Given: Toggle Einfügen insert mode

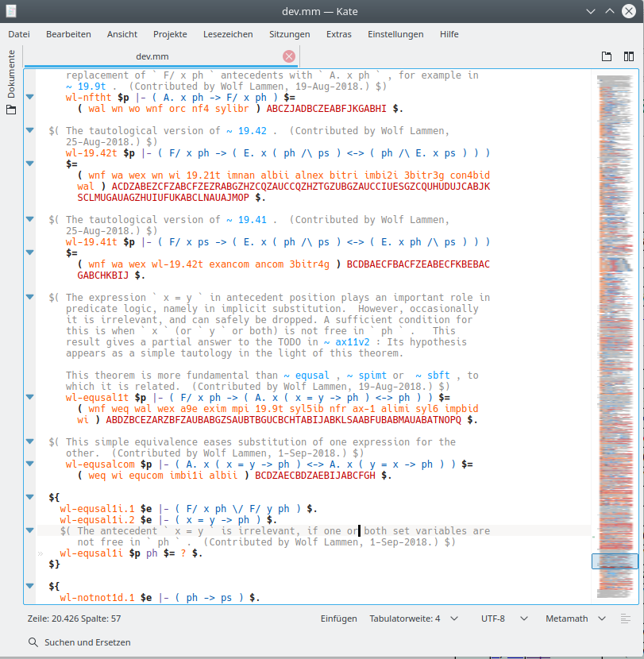Looking at the screenshot, I should 338,619.
